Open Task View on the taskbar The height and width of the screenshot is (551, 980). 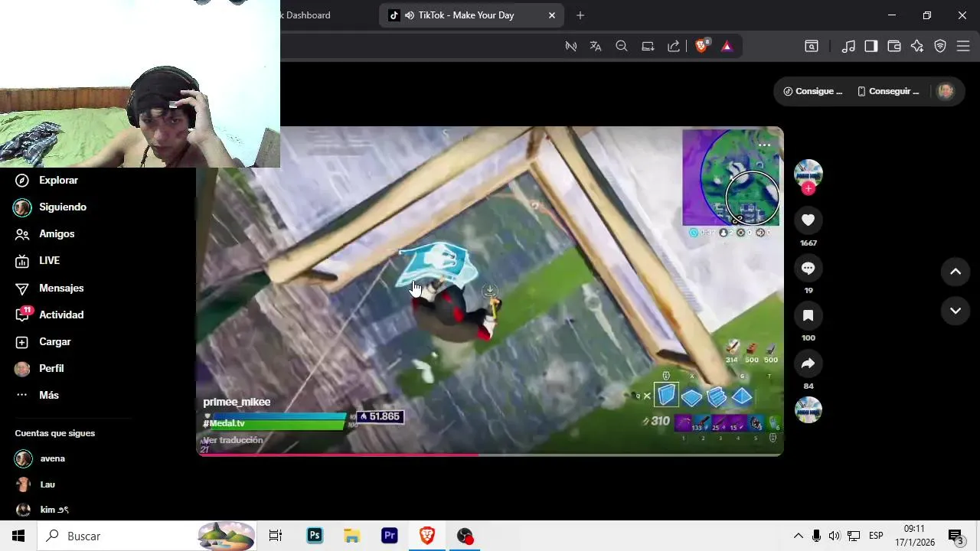pos(276,536)
